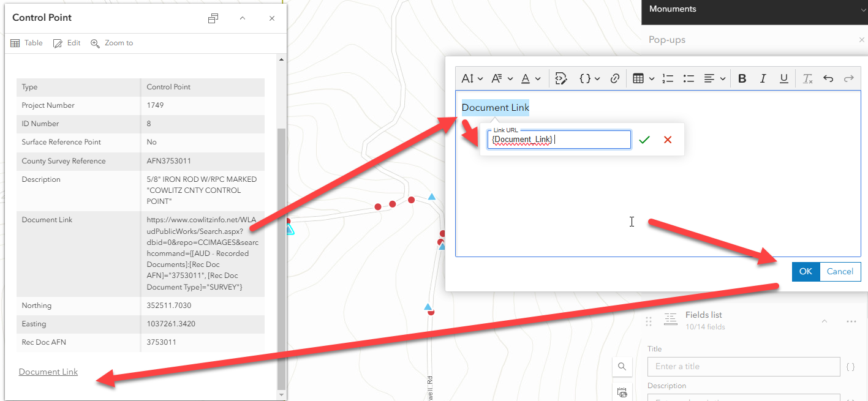
Task: Apply Italic formatting
Action: point(763,78)
